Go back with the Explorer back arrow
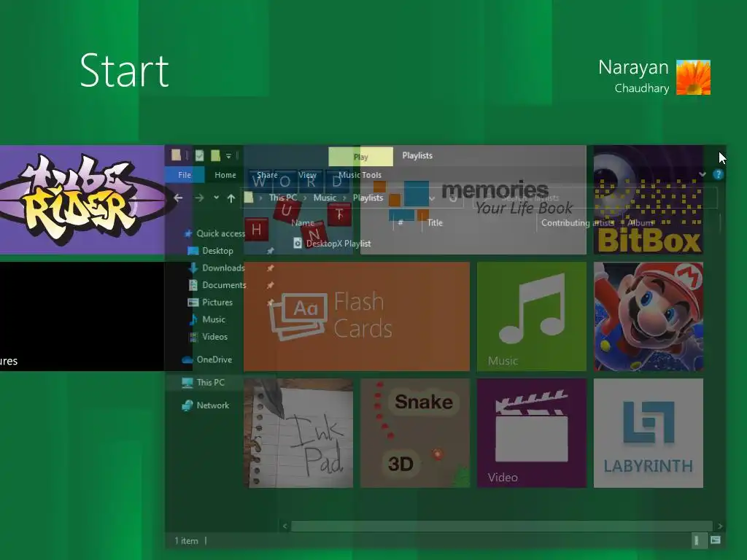 (x=178, y=198)
